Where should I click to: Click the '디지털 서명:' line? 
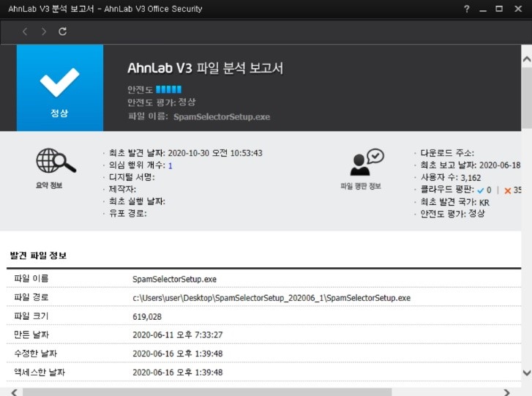tap(132, 177)
